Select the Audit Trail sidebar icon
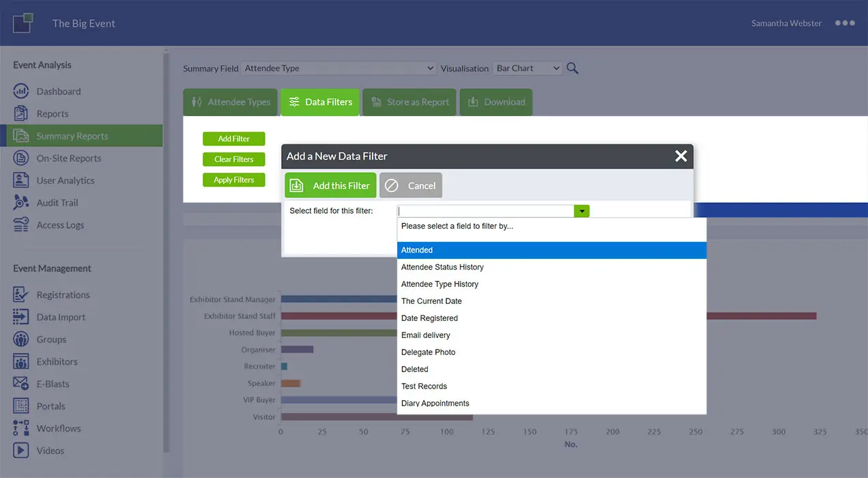 pyautogui.click(x=22, y=202)
